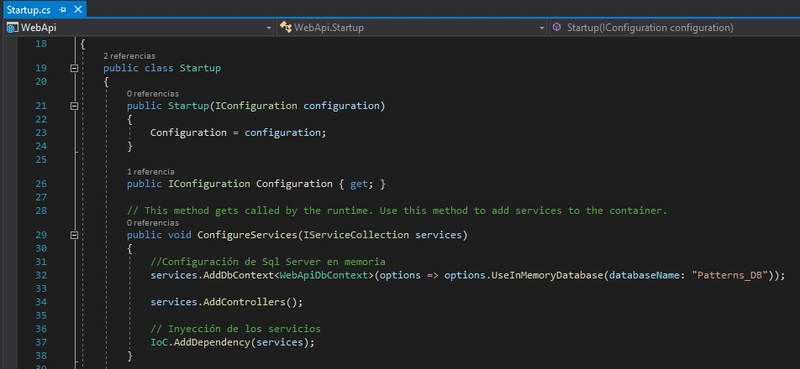Click the 'get;' accessor on line 26

[x=361, y=184]
